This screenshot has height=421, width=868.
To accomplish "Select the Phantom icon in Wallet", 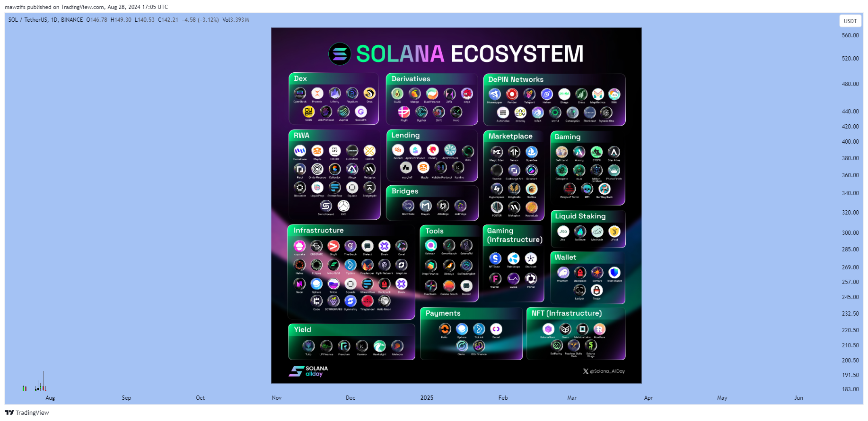I will click(x=563, y=272).
